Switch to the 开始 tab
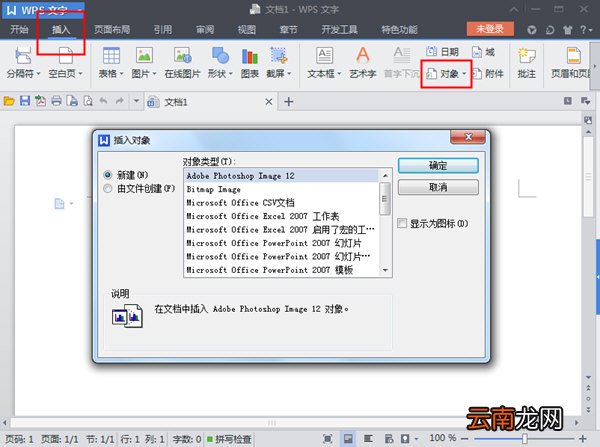The width and height of the screenshot is (600, 447). 19,29
